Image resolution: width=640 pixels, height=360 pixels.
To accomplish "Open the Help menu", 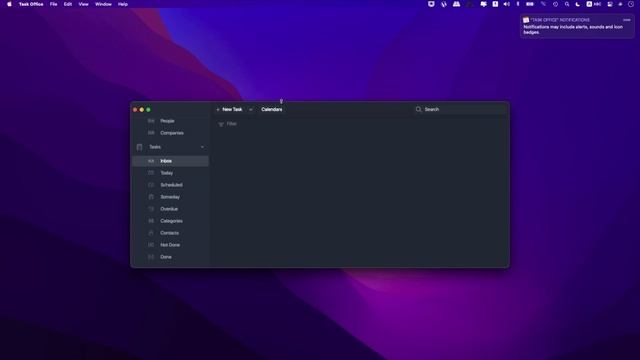I will pyautogui.click(x=123, y=4).
